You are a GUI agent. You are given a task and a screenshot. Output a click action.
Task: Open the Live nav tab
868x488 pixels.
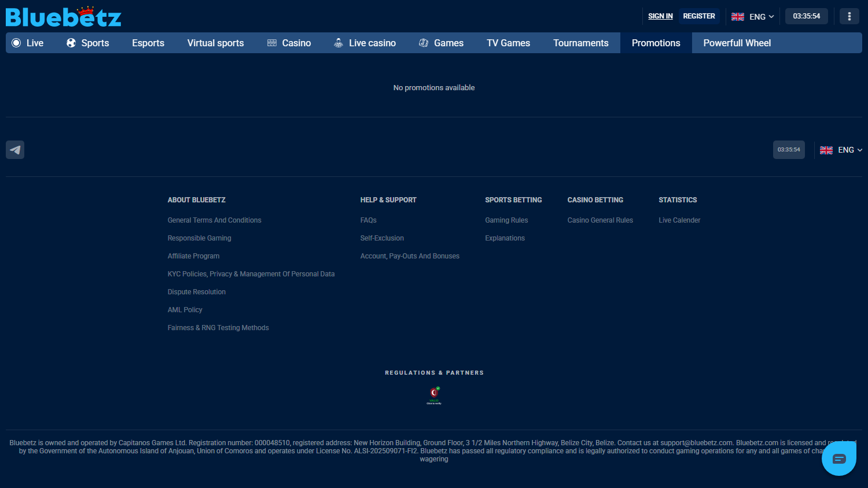(28, 43)
